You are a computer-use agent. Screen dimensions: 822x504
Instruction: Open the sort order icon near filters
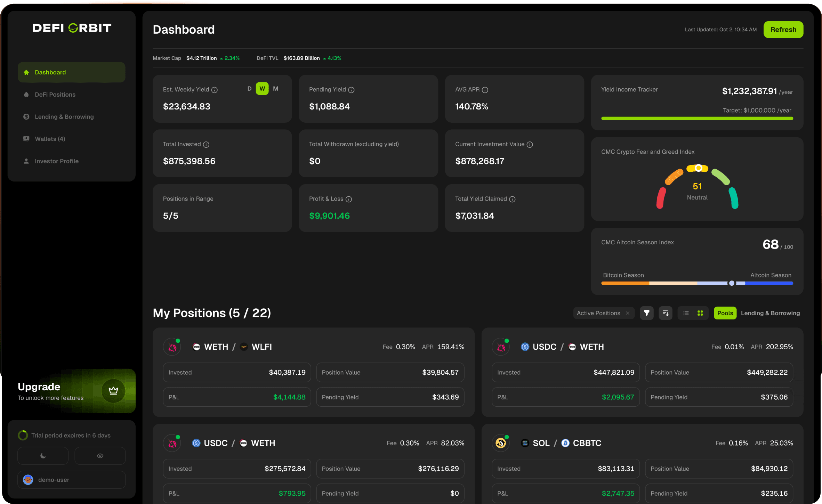(665, 313)
